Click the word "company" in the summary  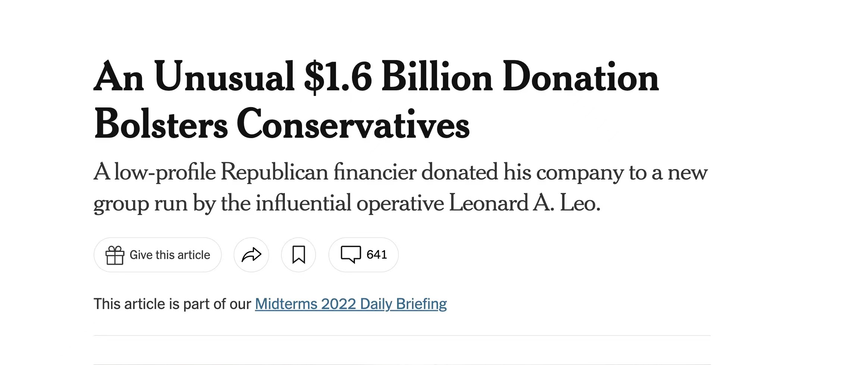point(580,172)
